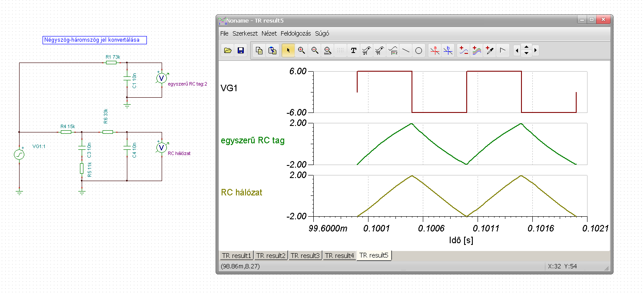Click the auto label curve icon
644x294 pixels.
tap(367, 50)
